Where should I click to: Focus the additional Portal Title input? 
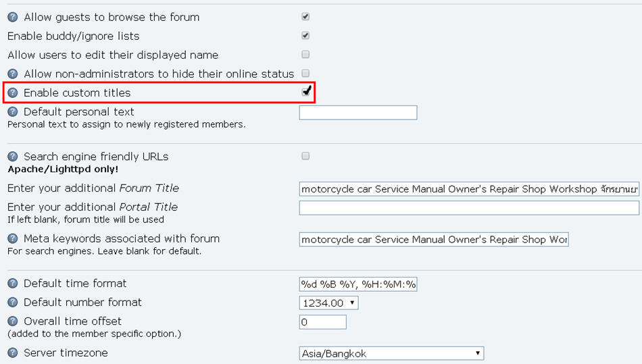pos(469,208)
